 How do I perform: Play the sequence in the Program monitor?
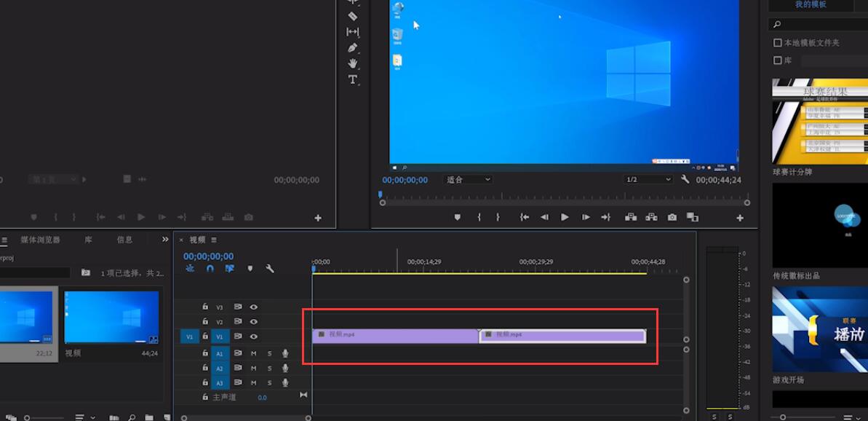pyautogui.click(x=565, y=218)
